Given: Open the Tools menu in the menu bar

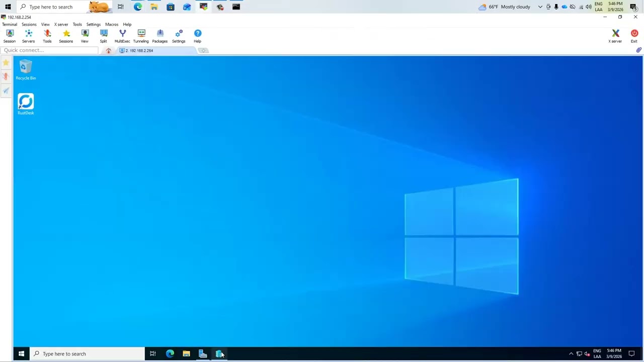Looking at the screenshot, I should (77, 24).
